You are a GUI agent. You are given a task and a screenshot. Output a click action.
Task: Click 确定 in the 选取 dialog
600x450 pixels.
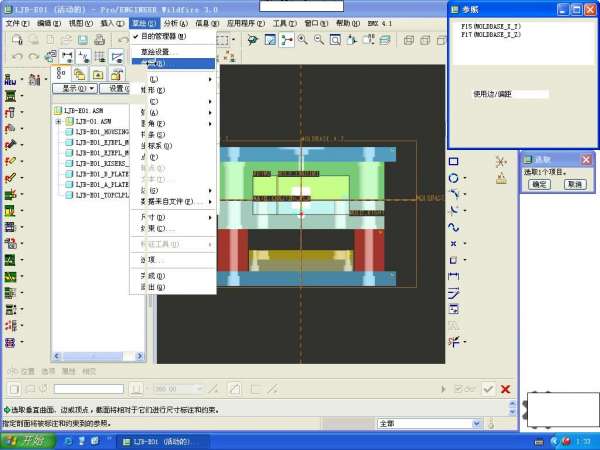tap(539, 184)
